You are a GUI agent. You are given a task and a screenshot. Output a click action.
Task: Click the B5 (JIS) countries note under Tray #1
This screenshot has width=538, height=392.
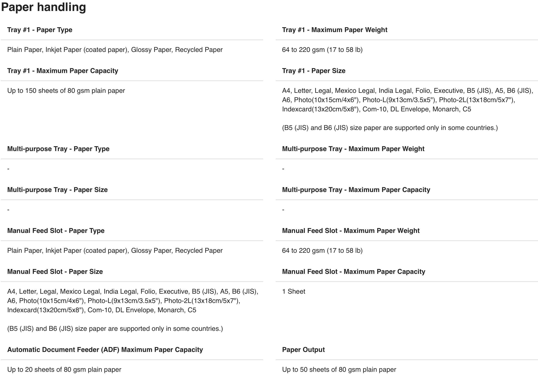pos(390,128)
